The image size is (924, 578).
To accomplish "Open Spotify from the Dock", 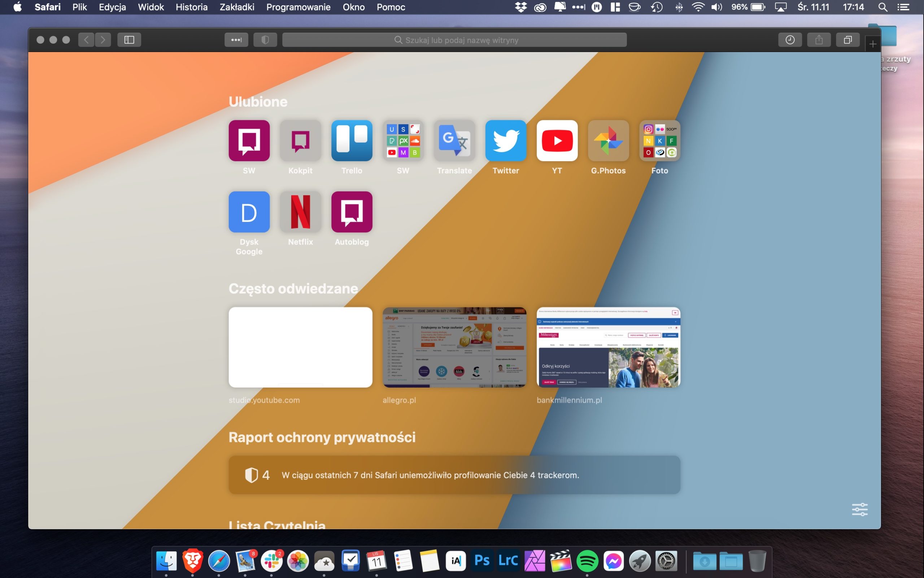I will 587,561.
